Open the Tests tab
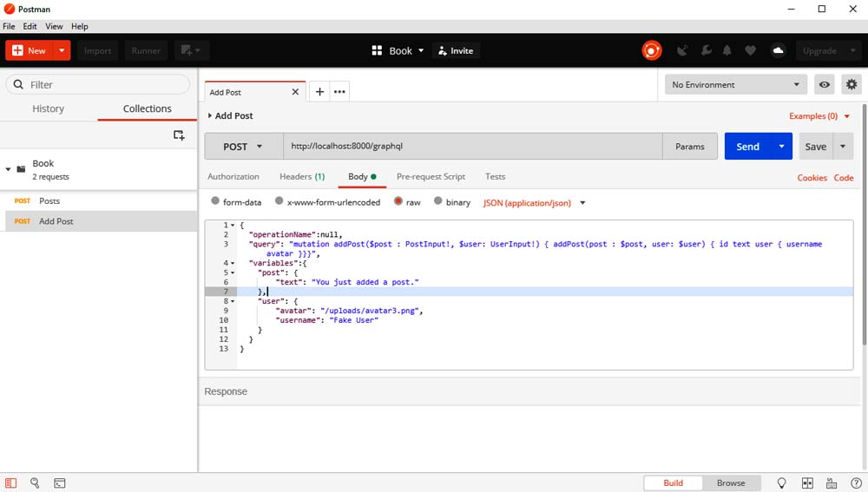Screen dimensions: 868x492 tap(495, 176)
